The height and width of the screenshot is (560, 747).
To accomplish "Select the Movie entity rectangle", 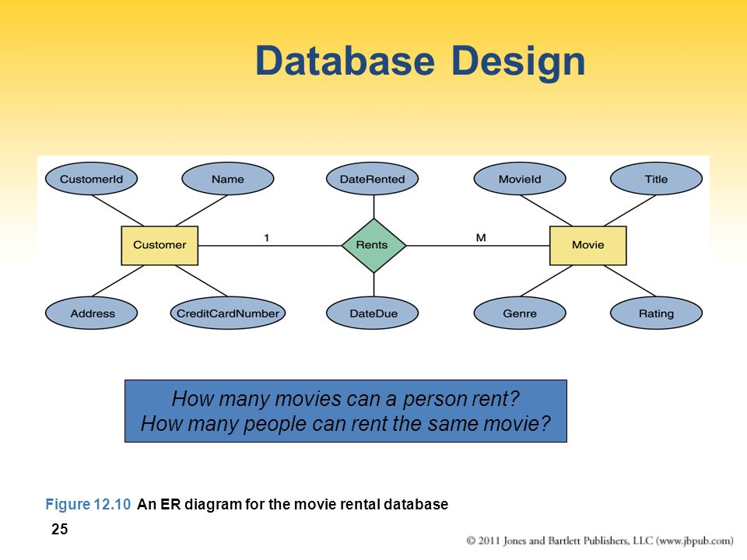I will (x=588, y=245).
